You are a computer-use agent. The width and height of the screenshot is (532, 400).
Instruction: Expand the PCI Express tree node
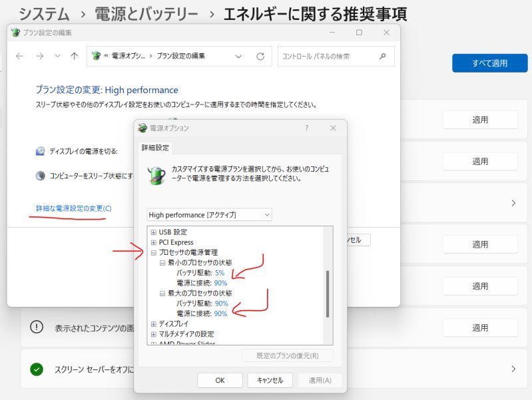click(154, 242)
